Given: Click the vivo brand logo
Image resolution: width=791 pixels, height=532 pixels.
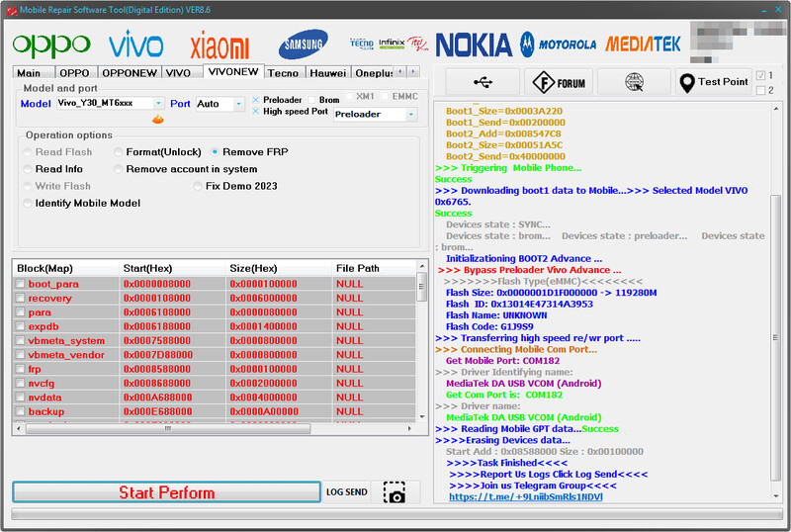Looking at the screenshot, I should (x=135, y=44).
